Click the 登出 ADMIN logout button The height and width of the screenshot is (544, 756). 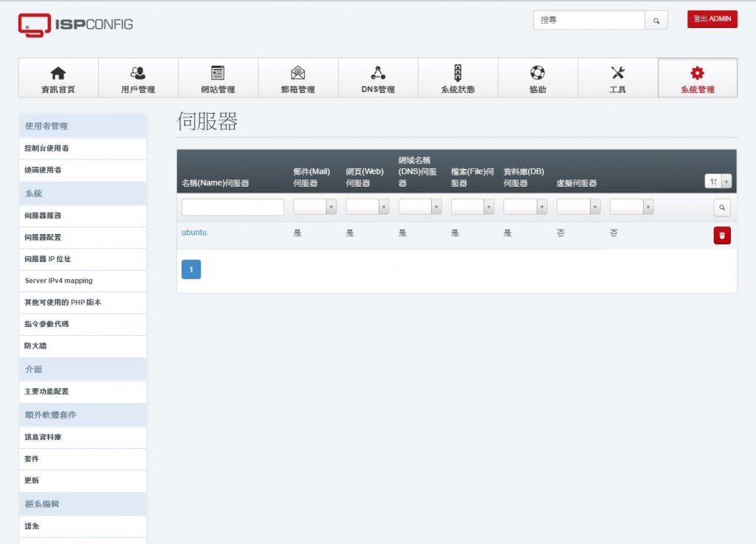click(x=712, y=19)
